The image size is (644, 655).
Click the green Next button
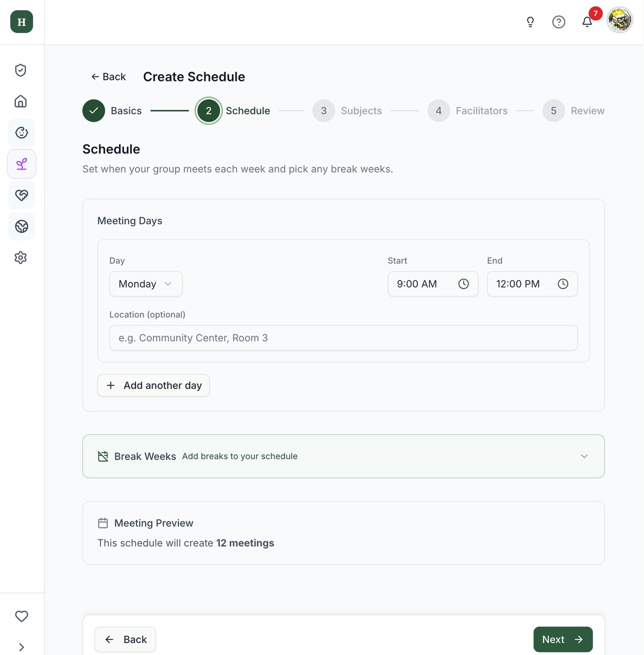pos(563,639)
